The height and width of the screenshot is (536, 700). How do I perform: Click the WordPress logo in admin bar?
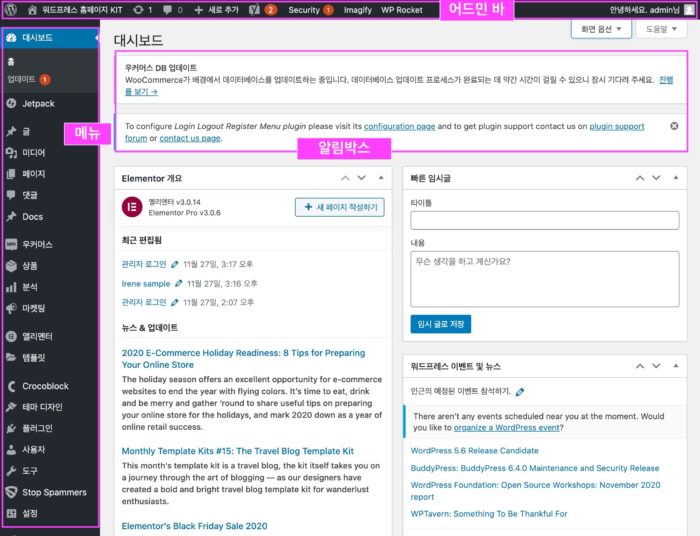[x=11, y=9]
